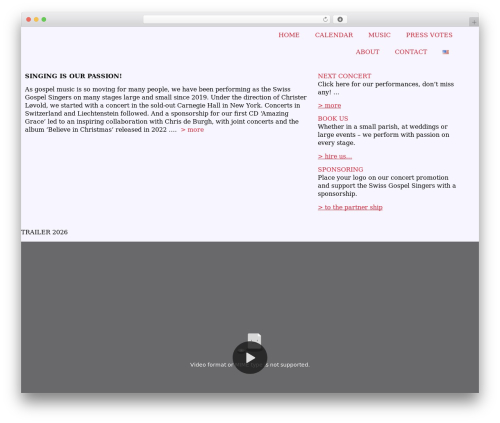Open the '> more' link under Next Concert
Image resolution: width=500 pixels, height=423 pixels.
(x=329, y=106)
